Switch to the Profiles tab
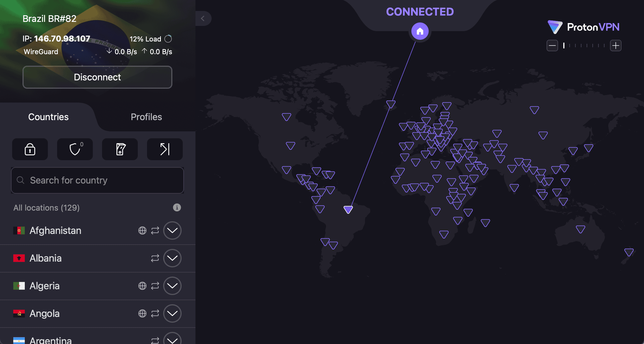 [146, 117]
